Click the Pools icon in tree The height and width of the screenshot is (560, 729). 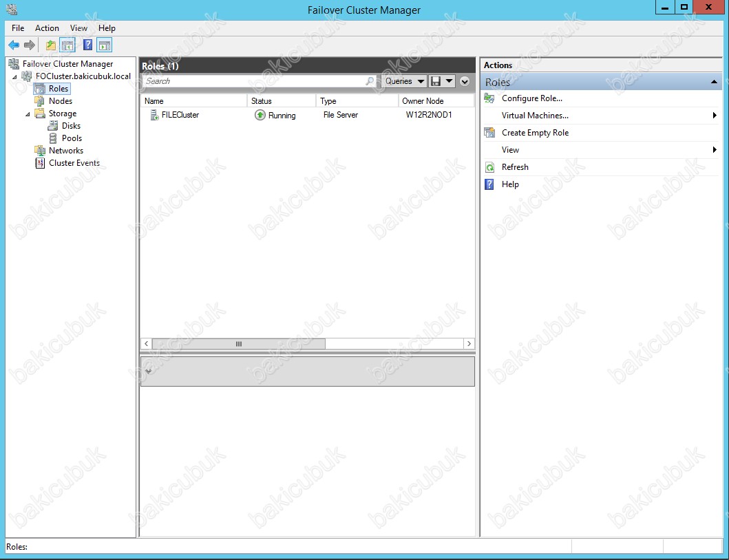point(53,138)
